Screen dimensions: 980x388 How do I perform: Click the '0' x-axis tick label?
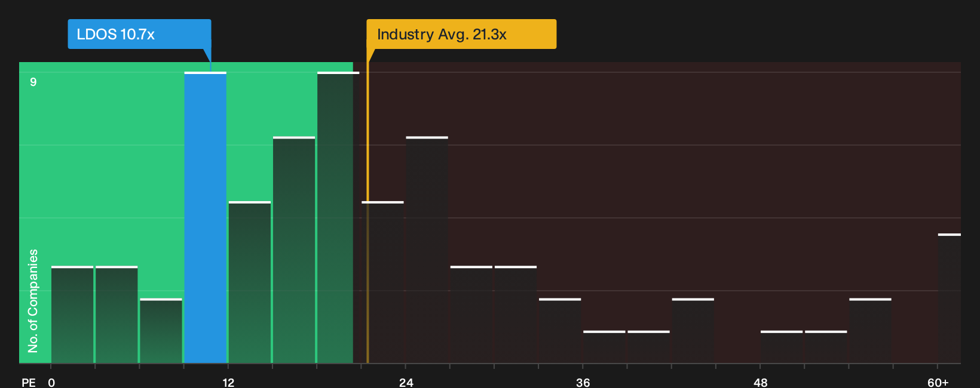click(x=51, y=382)
